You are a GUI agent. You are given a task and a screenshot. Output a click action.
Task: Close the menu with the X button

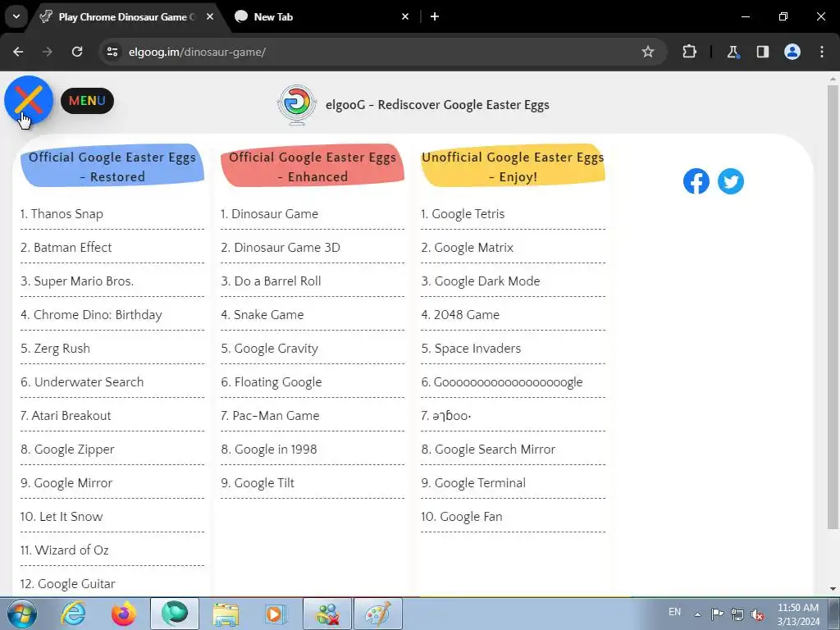coord(29,100)
